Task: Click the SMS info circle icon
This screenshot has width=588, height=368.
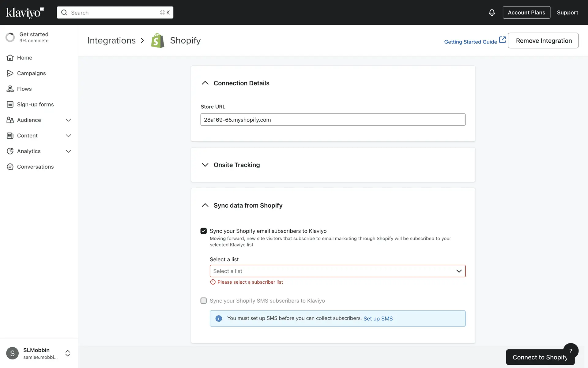Action: (219, 319)
